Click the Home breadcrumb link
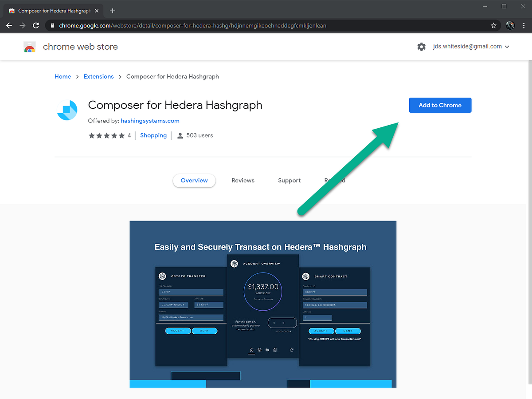The width and height of the screenshot is (532, 399). 63,76
